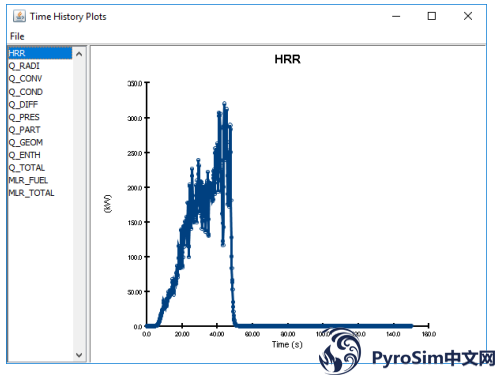Viewport: 495px width, 375px height.
Task: Click the HRR plot title
Action: tap(287, 59)
